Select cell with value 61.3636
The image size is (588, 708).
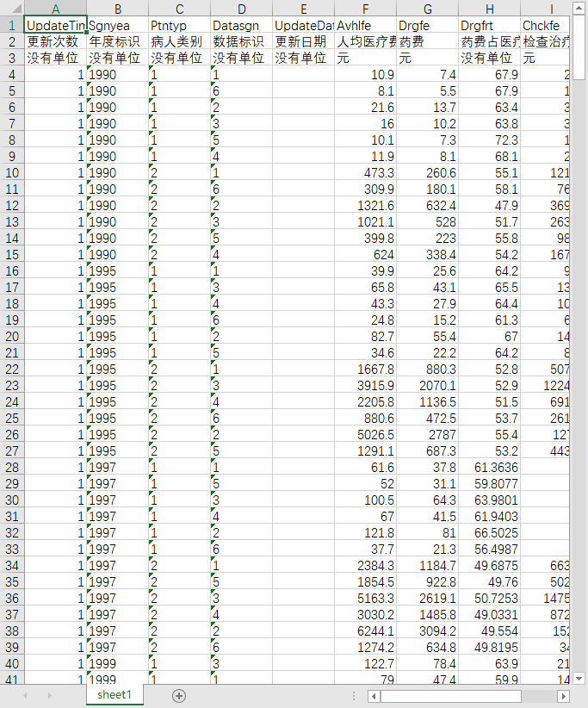pos(490,468)
